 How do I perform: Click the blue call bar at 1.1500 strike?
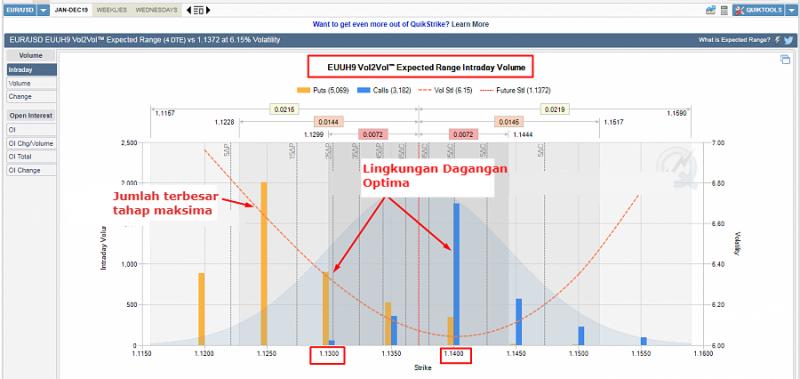click(x=581, y=336)
